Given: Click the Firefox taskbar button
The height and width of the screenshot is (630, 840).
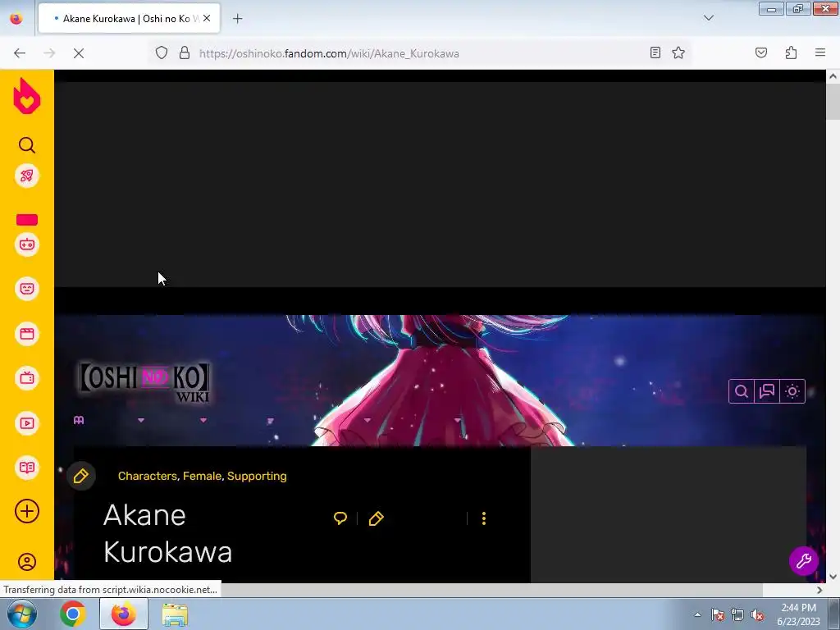Looking at the screenshot, I should coord(124,614).
